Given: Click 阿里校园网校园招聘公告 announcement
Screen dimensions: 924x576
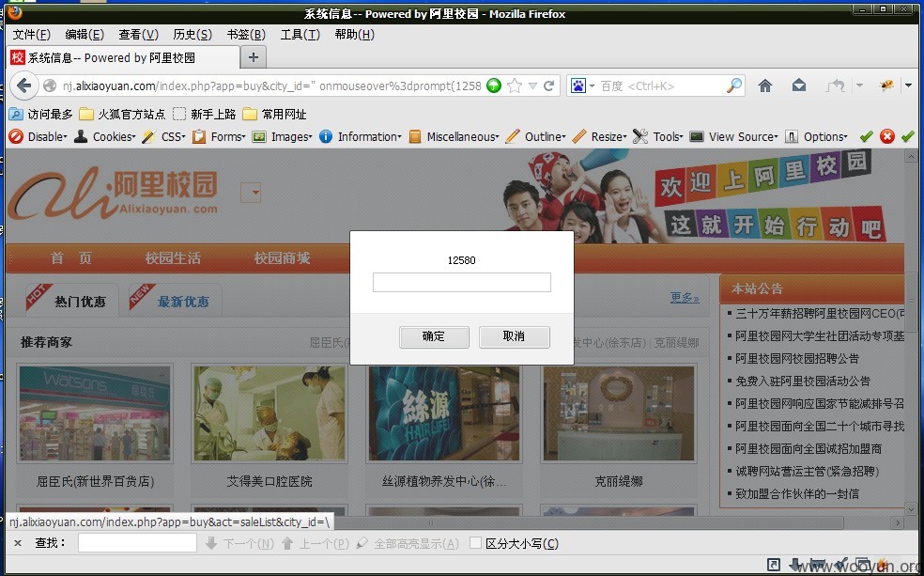Looking at the screenshot, I should tap(796, 358).
